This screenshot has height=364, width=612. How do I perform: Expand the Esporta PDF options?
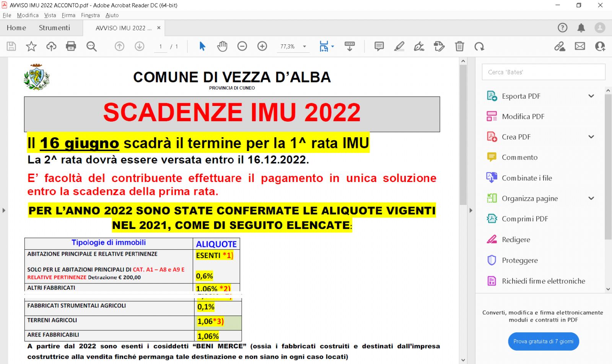pyautogui.click(x=591, y=96)
